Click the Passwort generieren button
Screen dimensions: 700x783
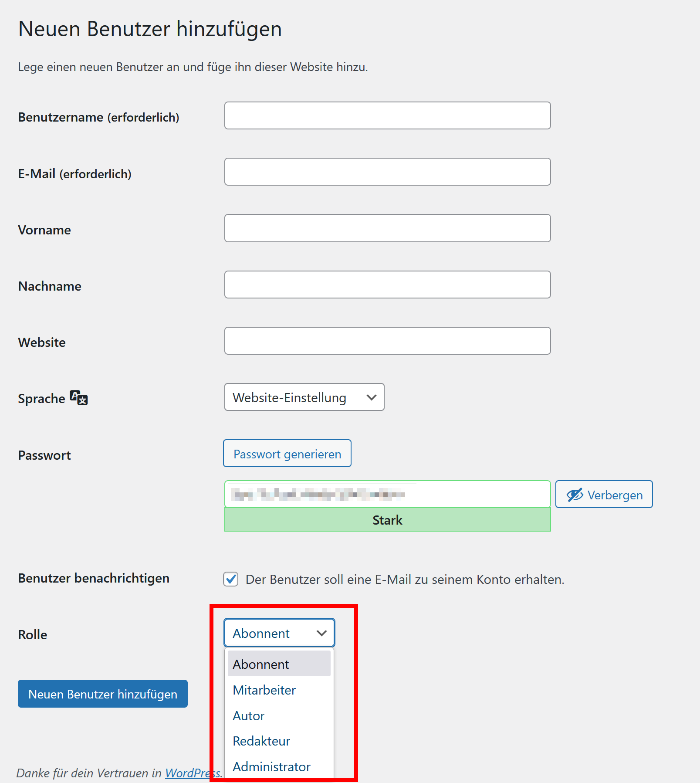click(x=287, y=453)
